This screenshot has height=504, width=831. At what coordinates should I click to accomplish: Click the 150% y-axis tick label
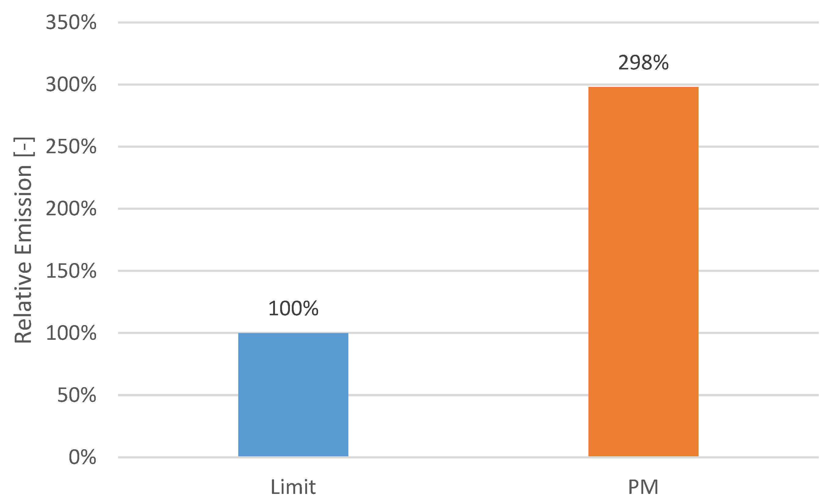click(x=71, y=271)
